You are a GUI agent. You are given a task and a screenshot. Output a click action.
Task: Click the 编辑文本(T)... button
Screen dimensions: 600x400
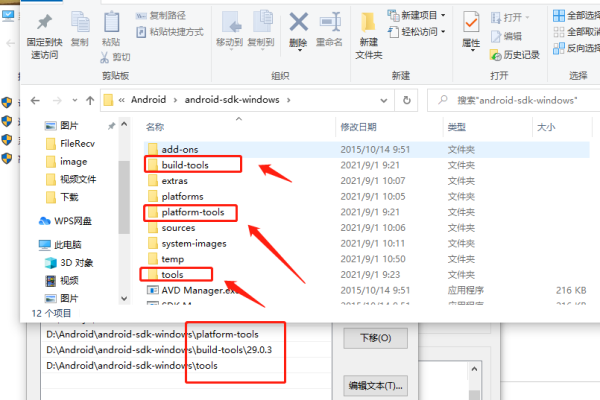375,386
